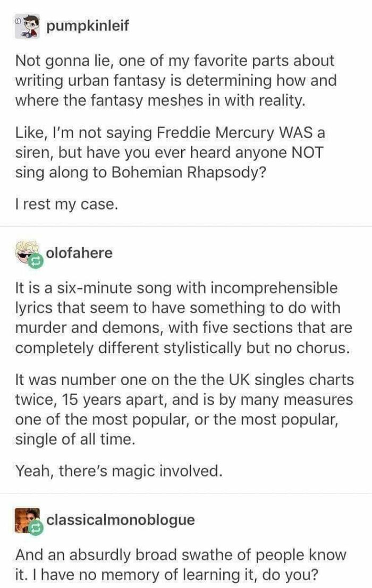This screenshot has height=588, width=372.
Task: Open pumpkinleif's avatar picture
Action: point(28,27)
